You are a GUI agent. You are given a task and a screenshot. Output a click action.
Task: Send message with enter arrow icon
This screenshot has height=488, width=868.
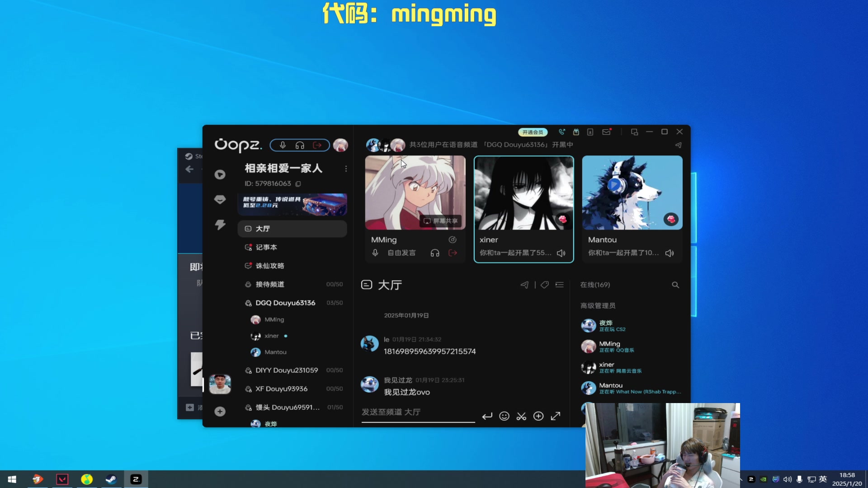[487, 416]
